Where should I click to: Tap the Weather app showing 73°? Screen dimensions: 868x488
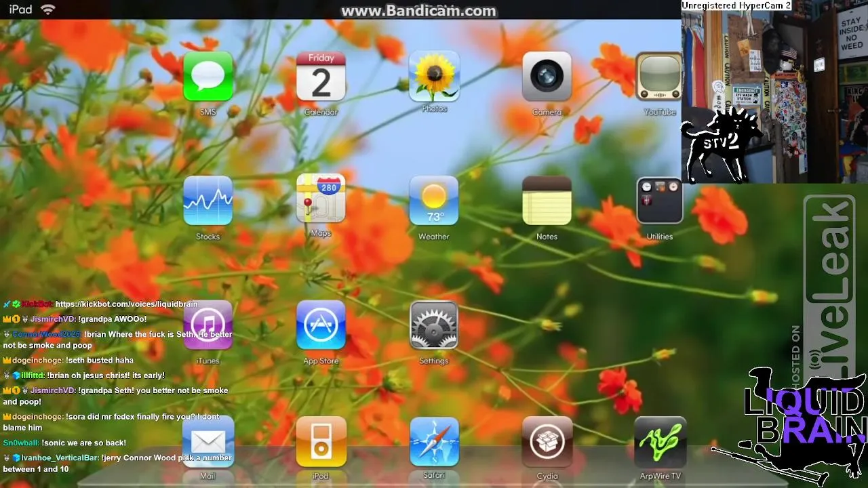click(x=434, y=201)
